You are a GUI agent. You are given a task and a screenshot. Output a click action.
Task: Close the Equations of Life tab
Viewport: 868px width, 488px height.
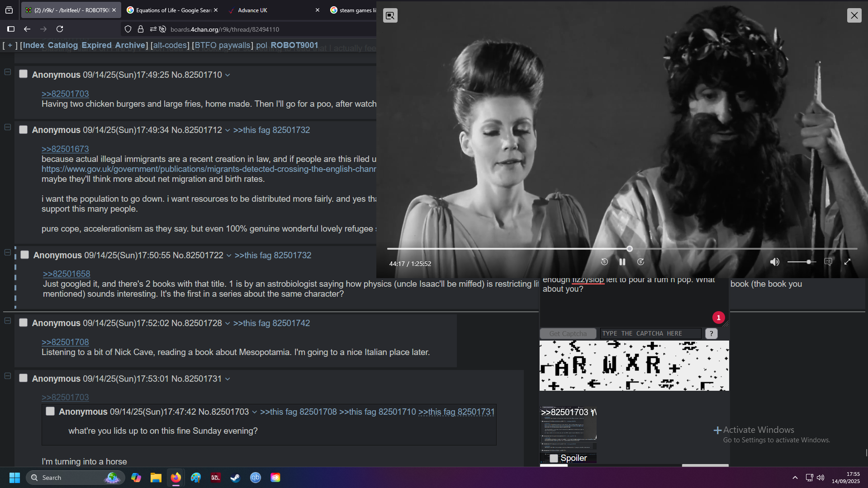tap(216, 10)
